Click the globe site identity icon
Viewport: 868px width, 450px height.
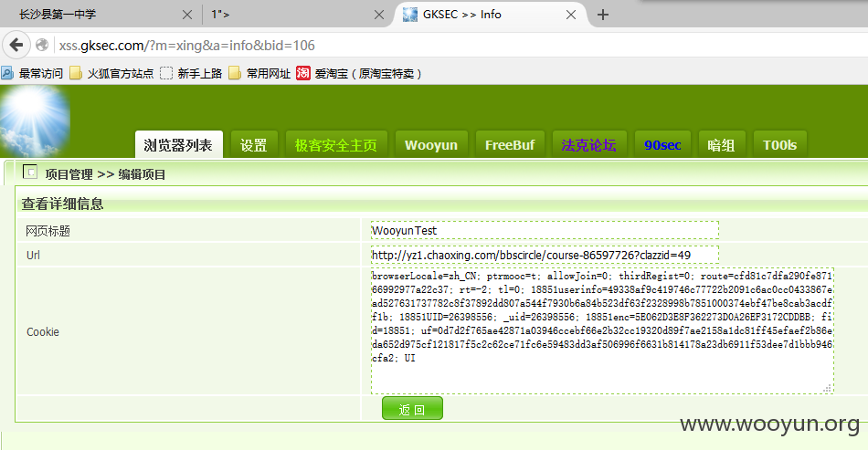click(x=42, y=45)
